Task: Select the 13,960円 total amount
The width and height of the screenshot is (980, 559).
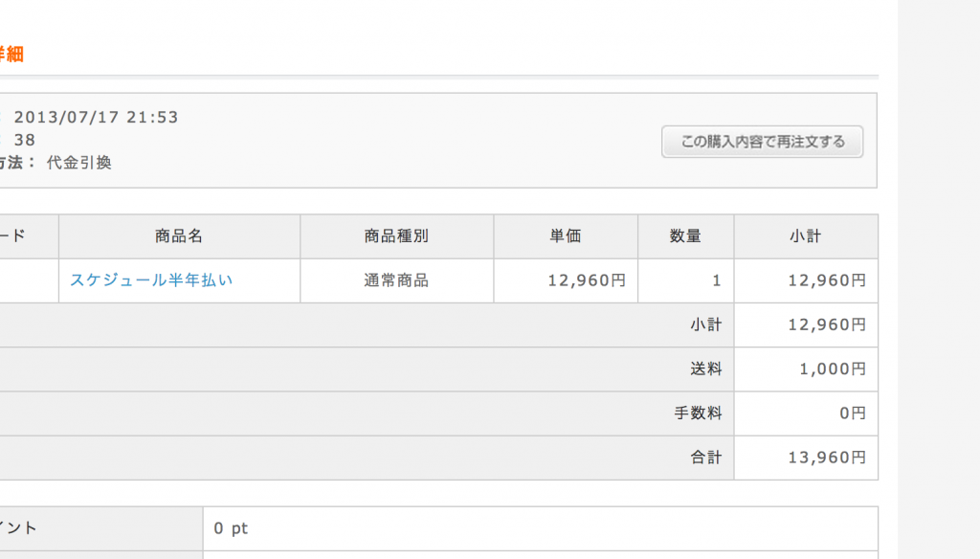Action: point(827,458)
